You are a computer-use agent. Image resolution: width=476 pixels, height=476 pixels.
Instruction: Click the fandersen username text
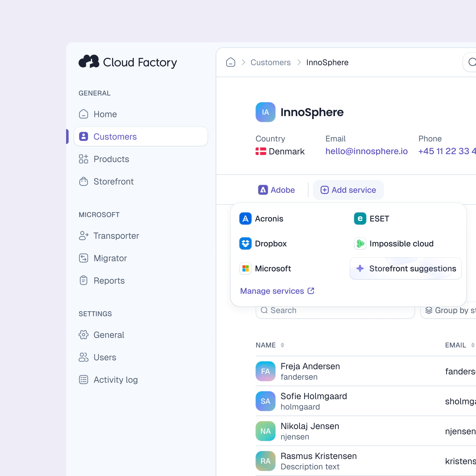tap(299, 377)
